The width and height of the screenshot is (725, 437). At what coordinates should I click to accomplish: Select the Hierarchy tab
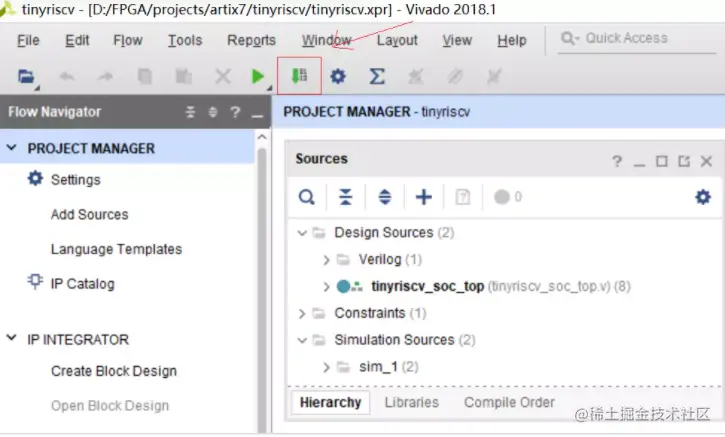coord(330,402)
